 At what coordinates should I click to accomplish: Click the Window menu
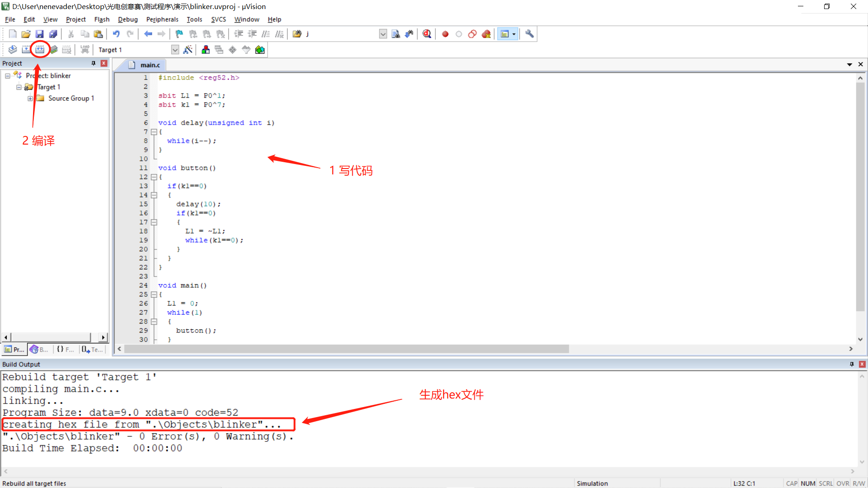pyautogui.click(x=247, y=19)
